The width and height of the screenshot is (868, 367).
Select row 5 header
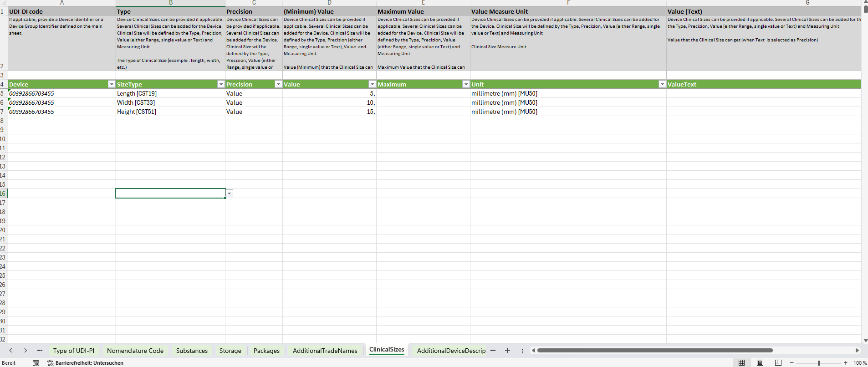4,93
